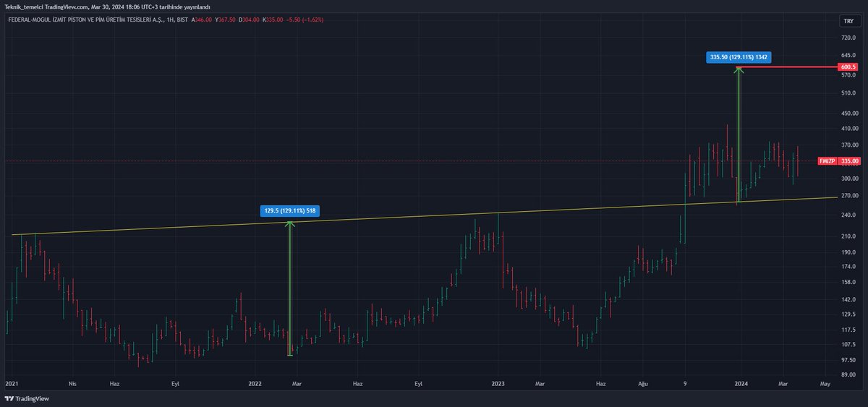The image size is (868, 407).
Task: Click the 370.00 price axis value
Action: pos(848,145)
